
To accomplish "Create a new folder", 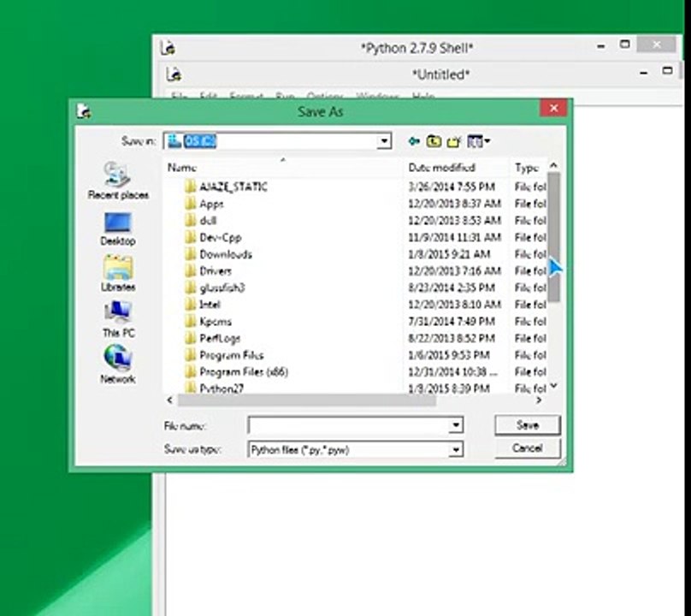I will [453, 141].
